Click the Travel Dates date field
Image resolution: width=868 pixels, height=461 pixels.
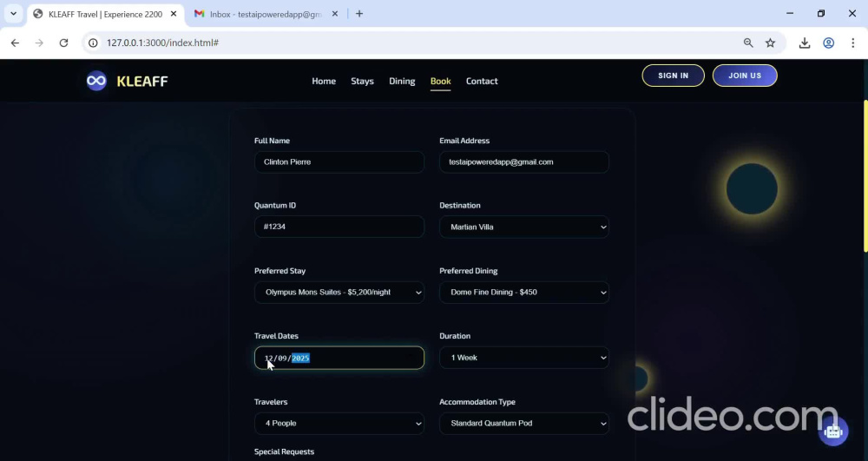coord(339,358)
